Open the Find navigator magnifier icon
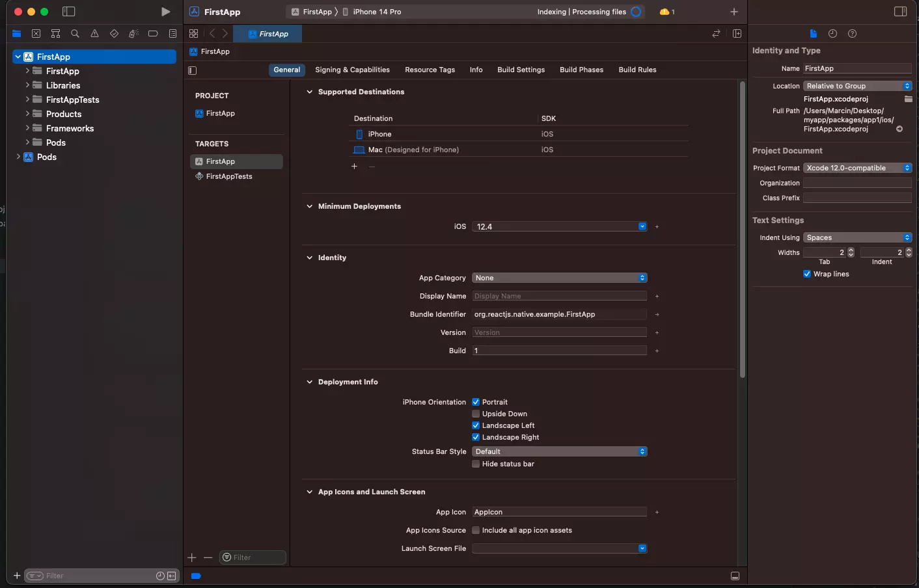The image size is (919, 588). [75, 34]
